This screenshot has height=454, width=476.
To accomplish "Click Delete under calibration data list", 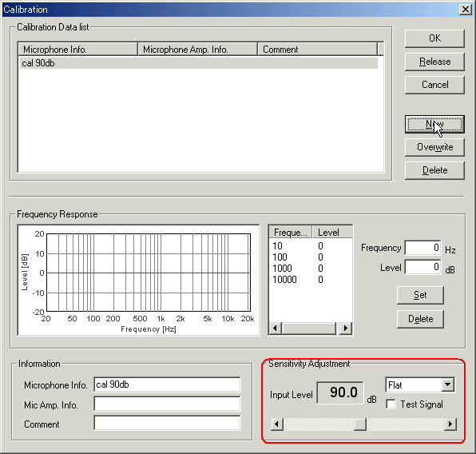I will [434, 170].
